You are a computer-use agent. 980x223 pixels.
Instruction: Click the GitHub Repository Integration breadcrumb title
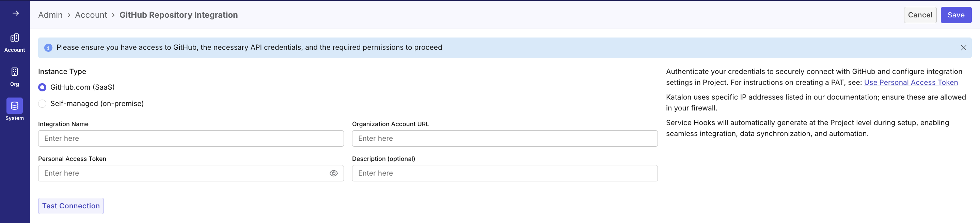[178, 15]
